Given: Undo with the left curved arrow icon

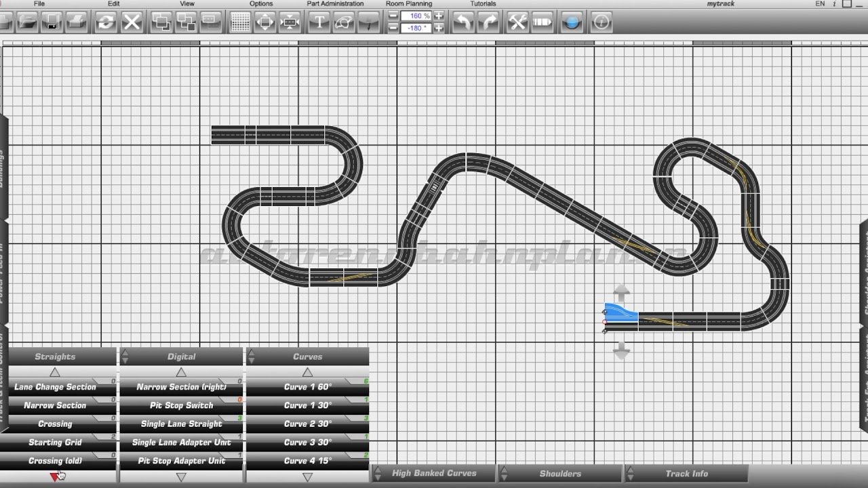Looking at the screenshot, I should coord(462,22).
